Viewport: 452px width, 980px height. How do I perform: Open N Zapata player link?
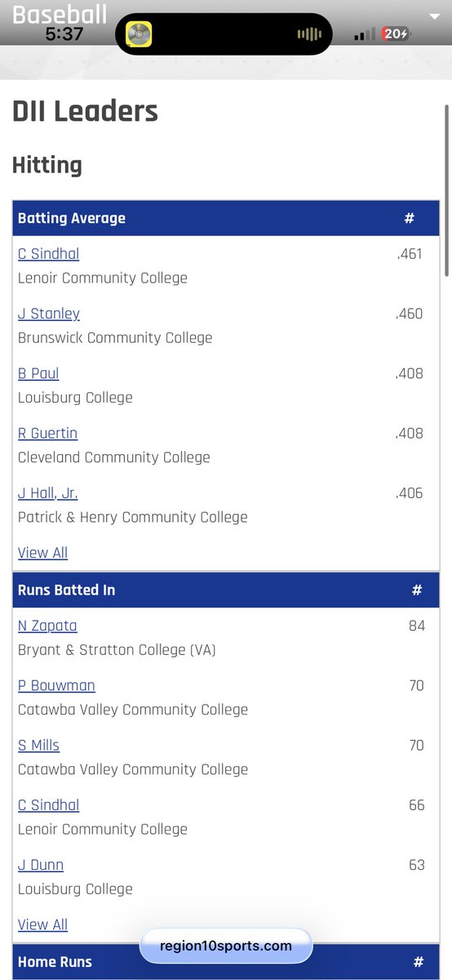[47, 626]
